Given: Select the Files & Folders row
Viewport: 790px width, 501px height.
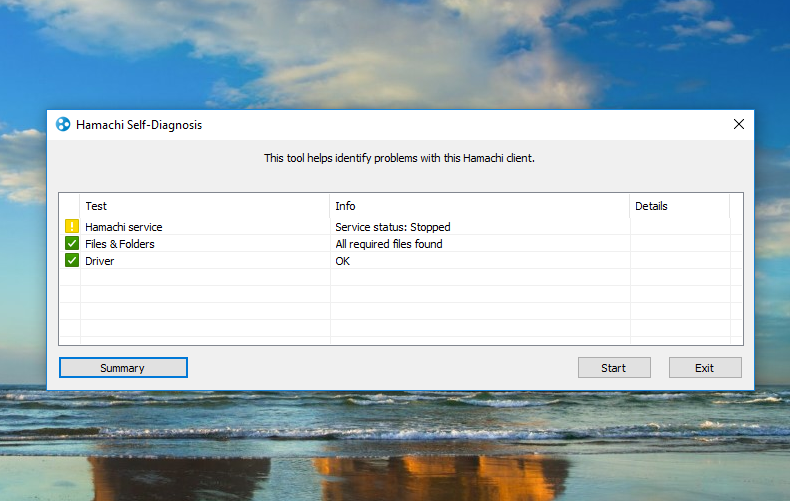Looking at the screenshot, I should [x=401, y=244].
